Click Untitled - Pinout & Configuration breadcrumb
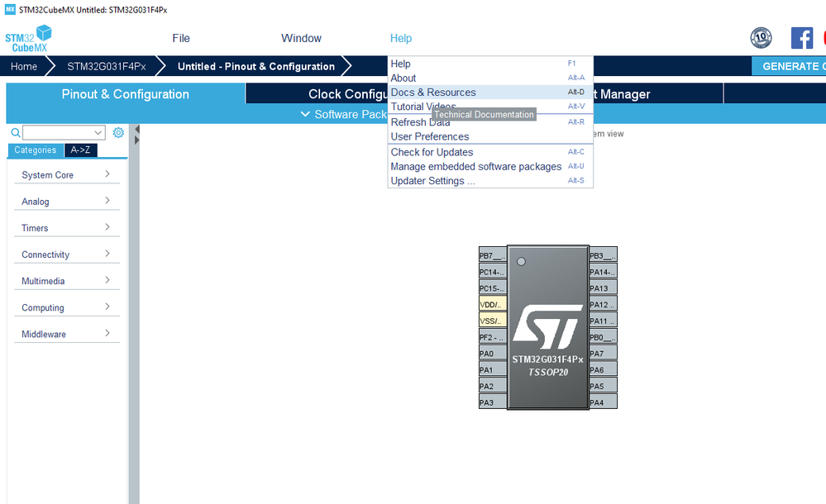This screenshot has width=826, height=504. tap(256, 66)
